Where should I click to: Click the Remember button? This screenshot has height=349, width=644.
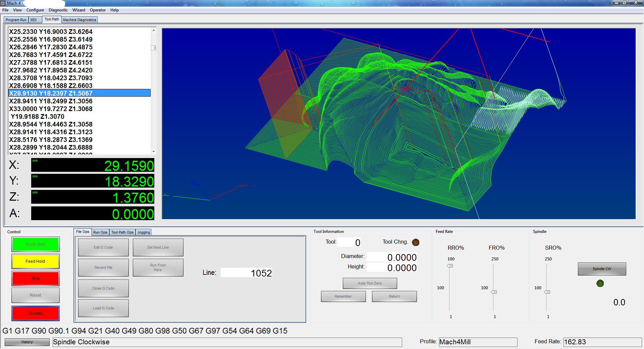click(343, 296)
